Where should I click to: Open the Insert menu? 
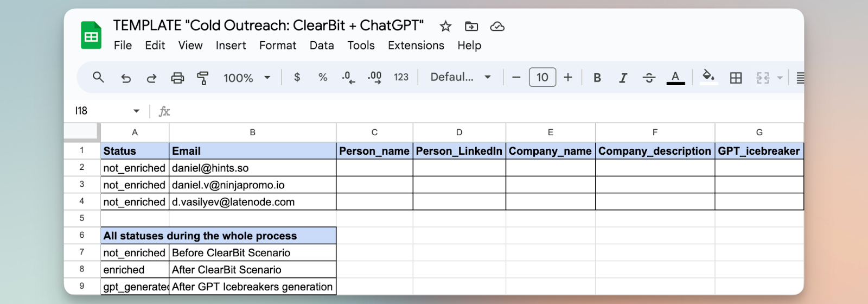[231, 46]
